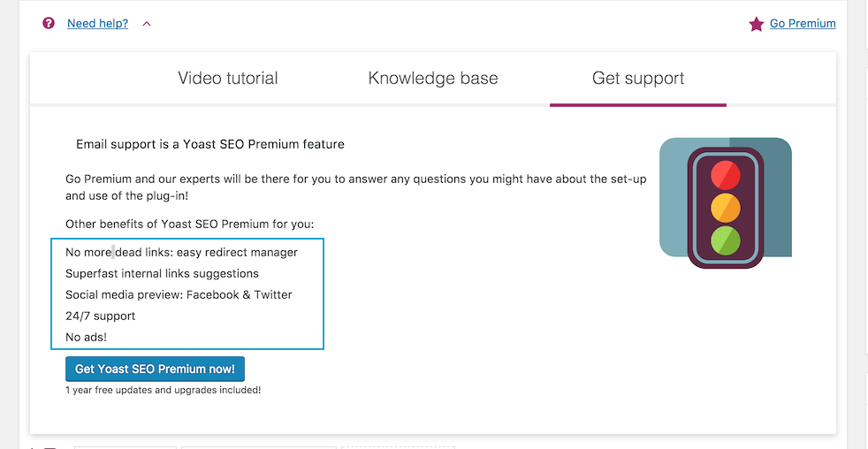This screenshot has height=449, width=868.
Task: Click the green light on the traffic light
Action: coord(725,240)
